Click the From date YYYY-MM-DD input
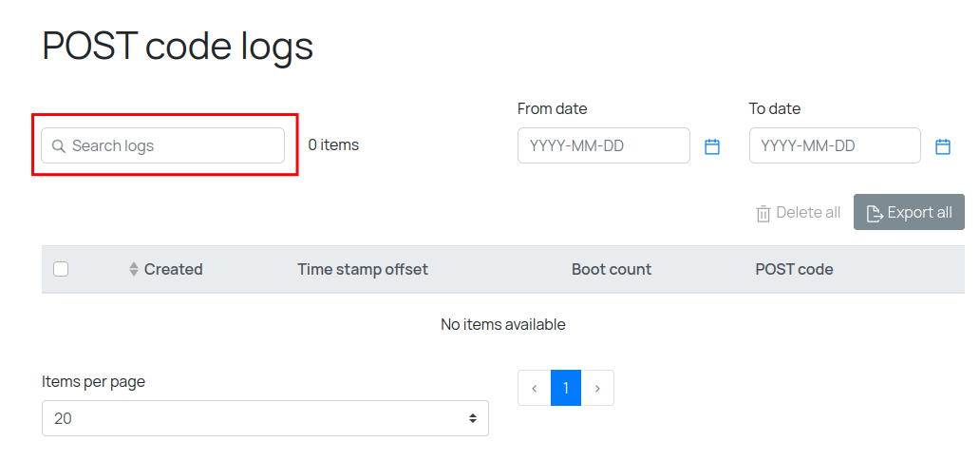 [x=603, y=146]
